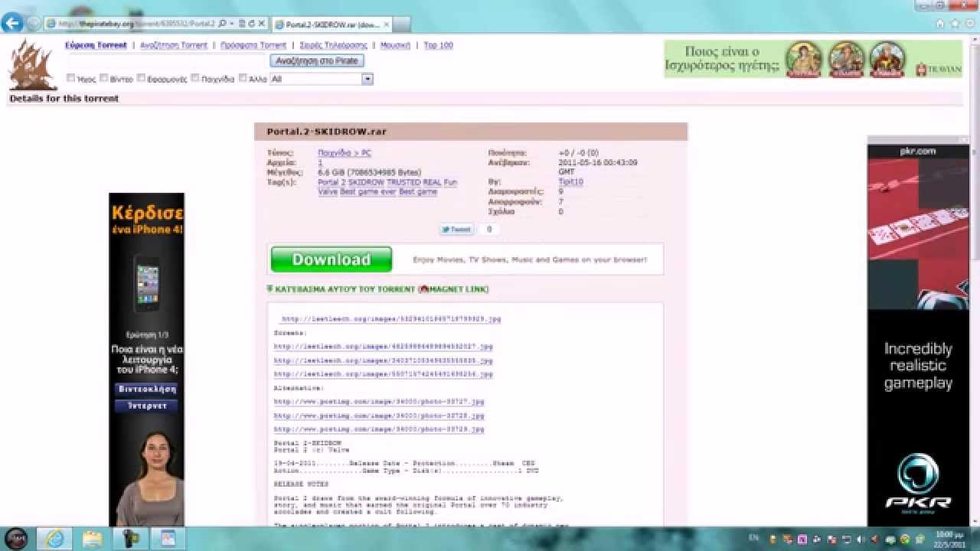
Task: Open Windows Explorer folder taskbar icon
Action: (x=92, y=539)
